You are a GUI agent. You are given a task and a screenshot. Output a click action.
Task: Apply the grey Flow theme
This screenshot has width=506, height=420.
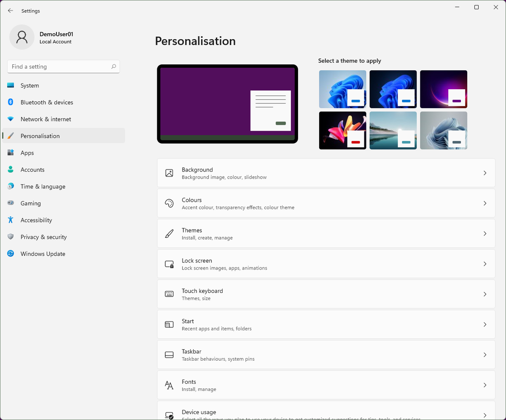pos(444,131)
